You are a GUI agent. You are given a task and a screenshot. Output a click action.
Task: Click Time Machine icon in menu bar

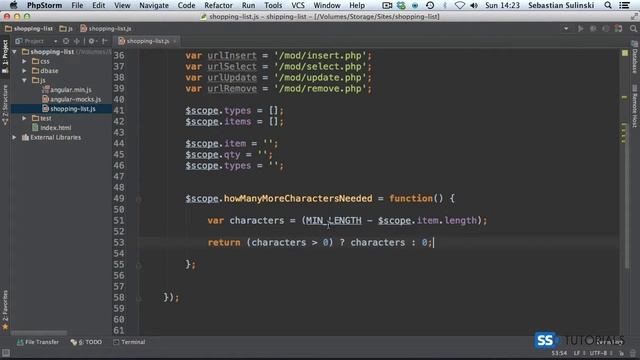pos(430,5)
